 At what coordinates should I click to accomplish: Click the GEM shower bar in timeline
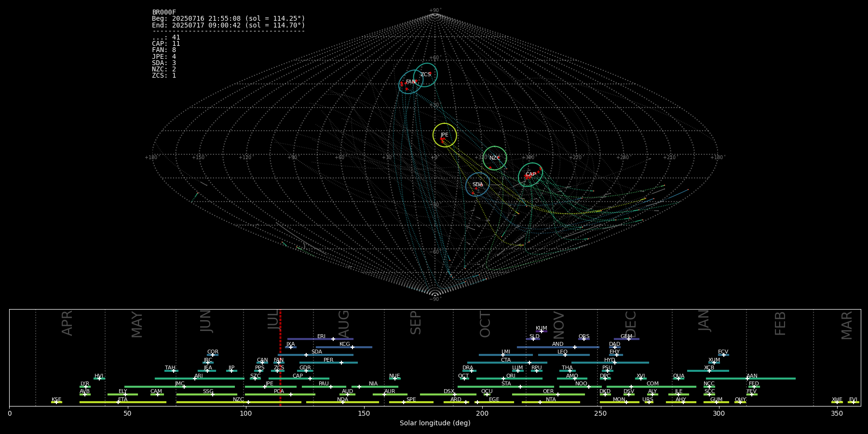point(626,339)
